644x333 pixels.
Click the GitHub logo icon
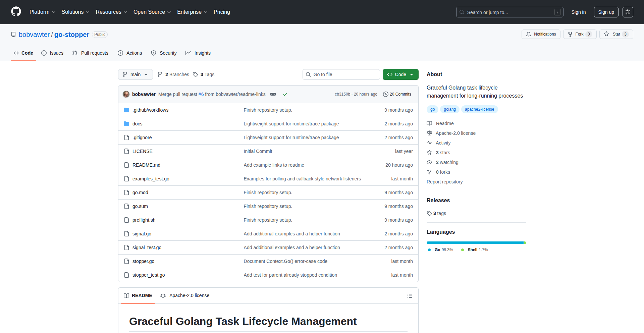[x=16, y=12]
